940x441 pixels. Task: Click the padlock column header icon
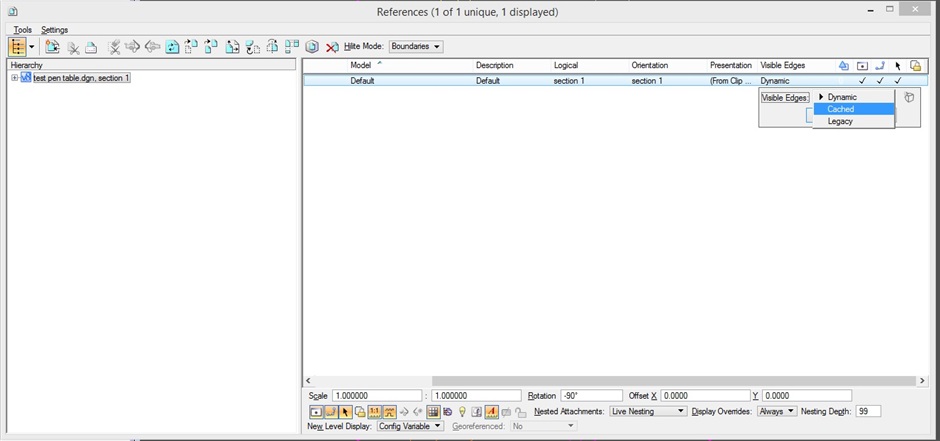coord(915,65)
